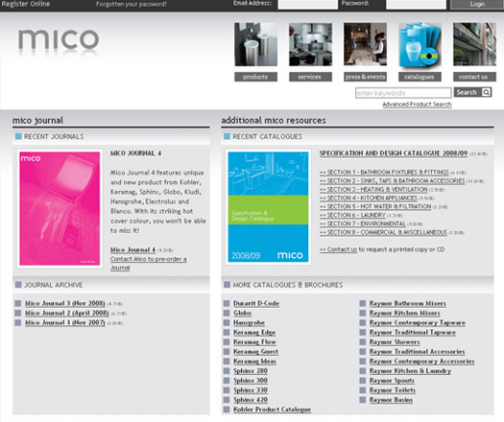Open the Globo brochure
504x422 pixels.
[242, 313]
